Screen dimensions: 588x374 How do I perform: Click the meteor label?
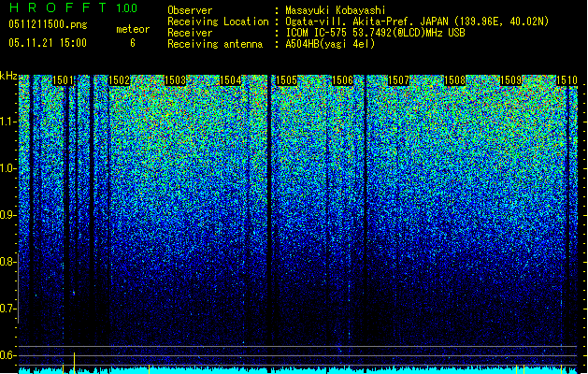click(x=133, y=29)
